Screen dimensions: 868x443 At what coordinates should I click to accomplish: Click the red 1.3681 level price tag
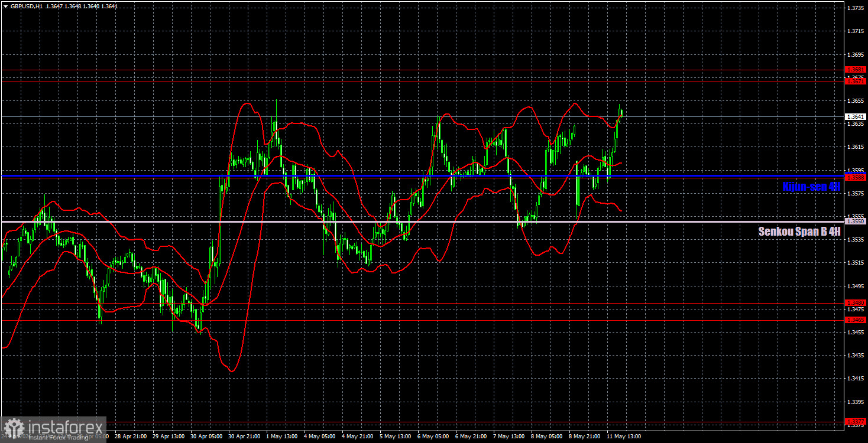[855, 70]
